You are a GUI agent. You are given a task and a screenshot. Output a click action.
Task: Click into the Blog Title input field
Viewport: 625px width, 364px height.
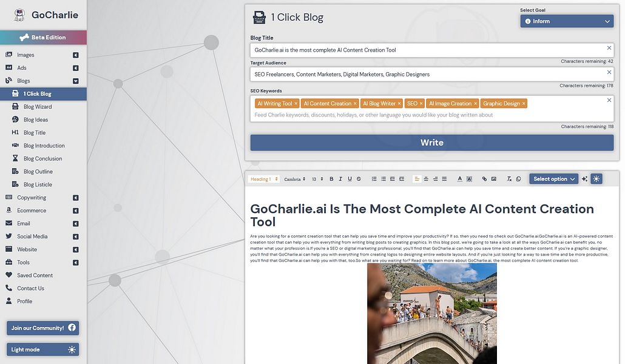(x=431, y=50)
